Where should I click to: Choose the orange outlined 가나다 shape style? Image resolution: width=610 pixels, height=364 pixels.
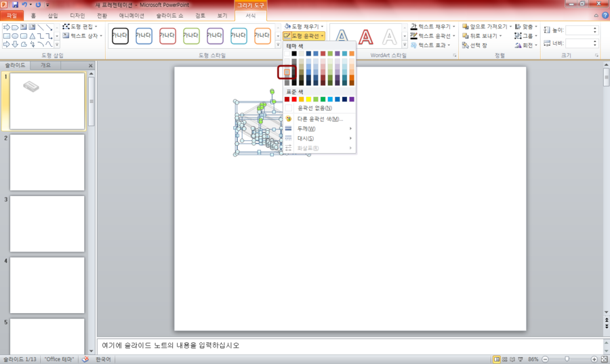click(262, 36)
